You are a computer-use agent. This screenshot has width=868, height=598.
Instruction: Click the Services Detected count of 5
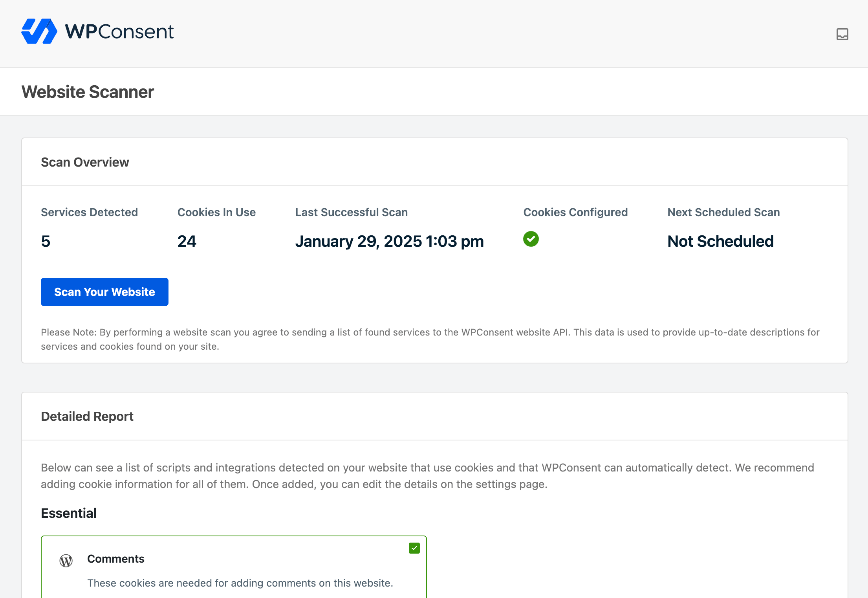point(46,241)
